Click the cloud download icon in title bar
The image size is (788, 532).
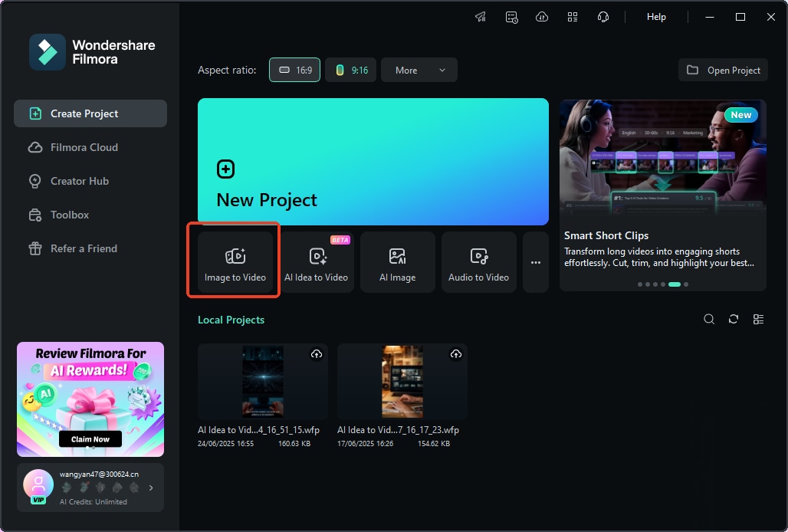pyautogui.click(x=542, y=17)
